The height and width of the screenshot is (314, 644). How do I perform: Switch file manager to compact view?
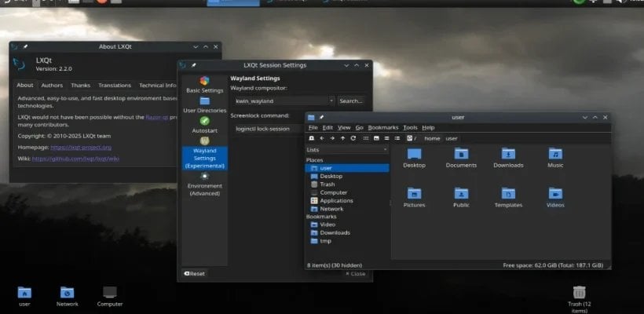pyautogui.click(x=386, y=138)
